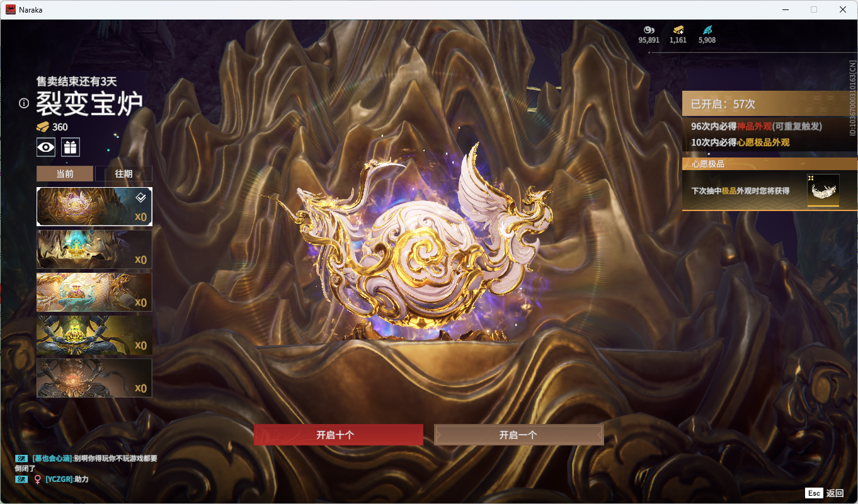Screen dimensions: 858x504
Task: Close the Naraka window
Action: coord(843,9)
